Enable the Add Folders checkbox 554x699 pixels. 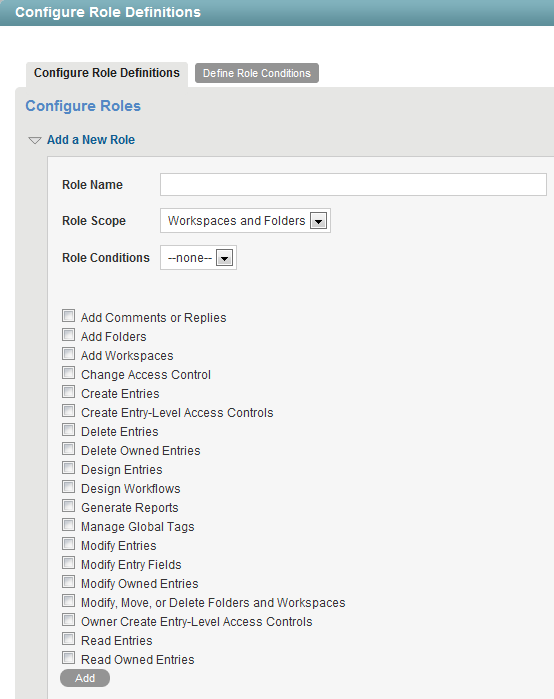[x=68, y=334]
